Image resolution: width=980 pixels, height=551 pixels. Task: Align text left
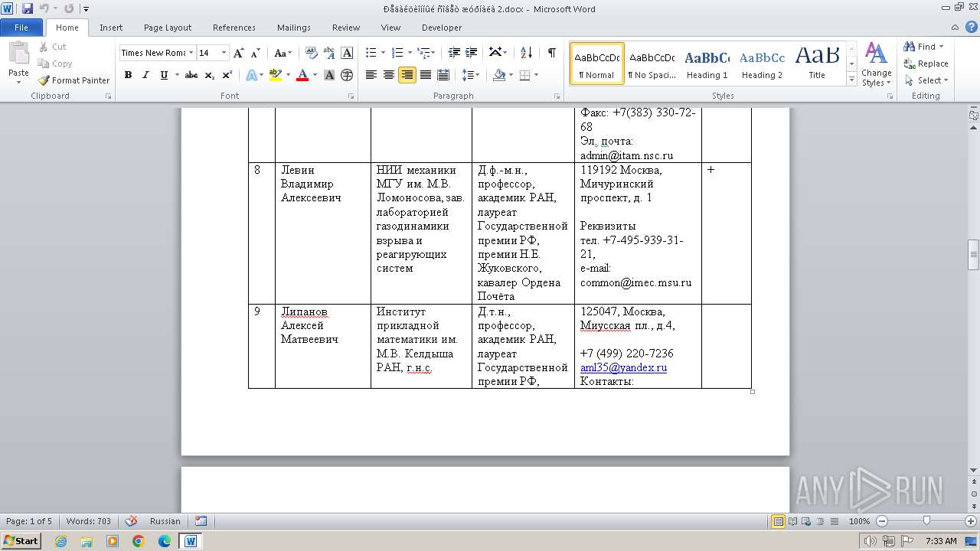pos(371,75)
